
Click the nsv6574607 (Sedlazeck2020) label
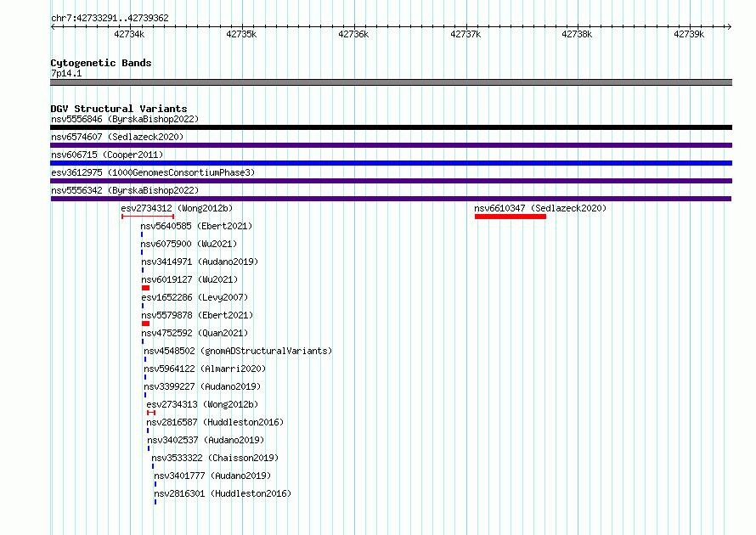[x=117, y=137]
